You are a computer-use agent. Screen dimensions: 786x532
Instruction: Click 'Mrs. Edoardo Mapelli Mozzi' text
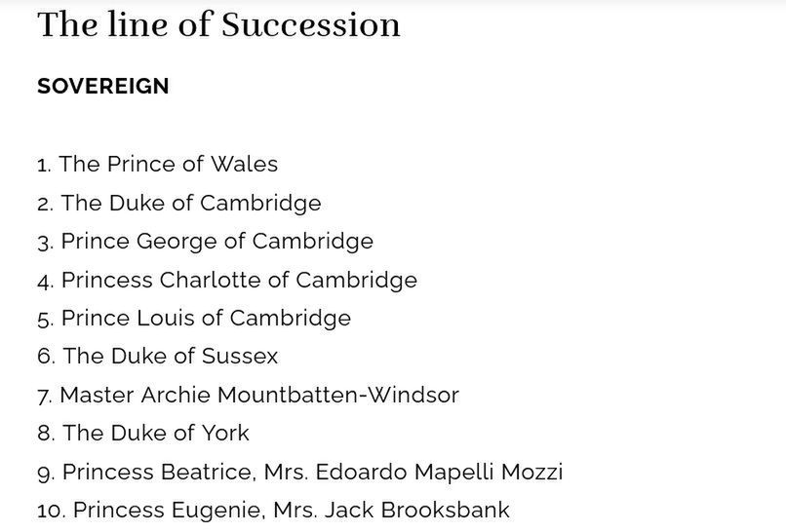coord(413,473)
